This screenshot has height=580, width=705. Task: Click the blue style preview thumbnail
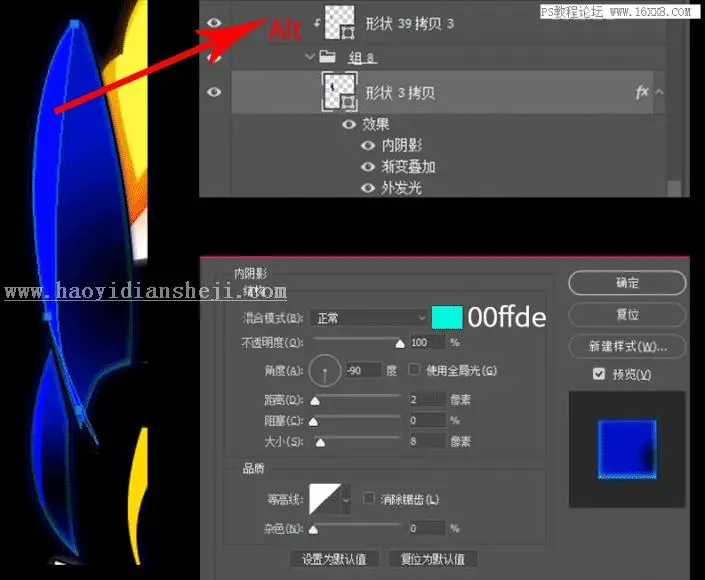pyautogui.click(x=627, y=449)
